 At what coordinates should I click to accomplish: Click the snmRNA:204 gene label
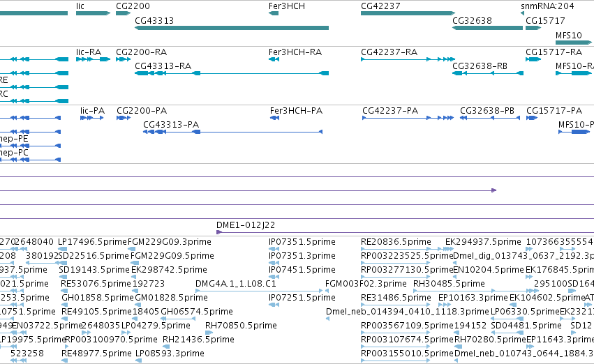pyautogui.click(x=547, y=6)
